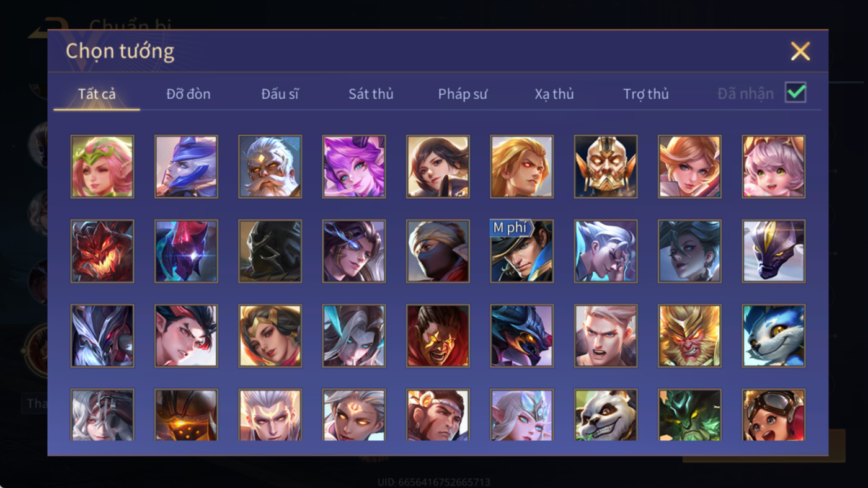Select the pink-haired hero with green leaf crown
Viewport: 868px width, 488px height.
click(102, 167)
